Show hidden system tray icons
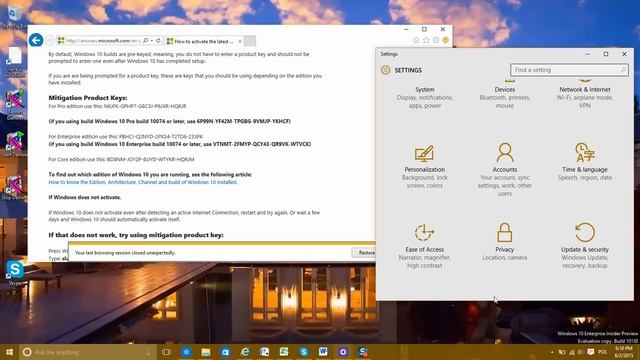The height and width of the screenshot is (360, 640). 552,352
